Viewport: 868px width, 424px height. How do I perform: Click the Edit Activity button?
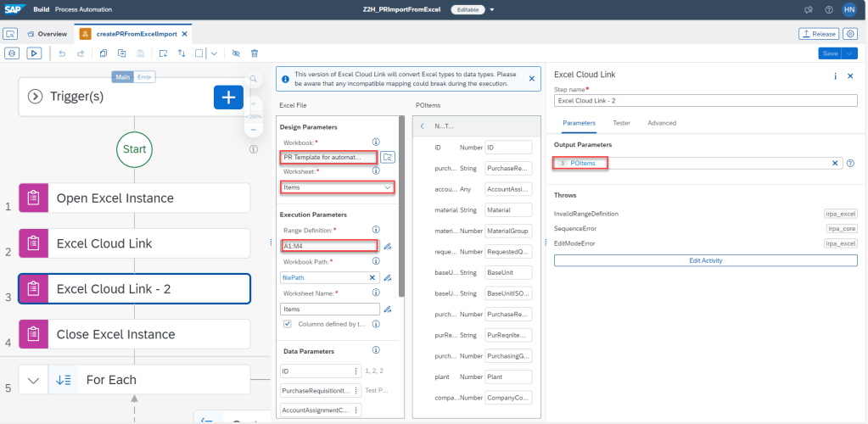705,260
